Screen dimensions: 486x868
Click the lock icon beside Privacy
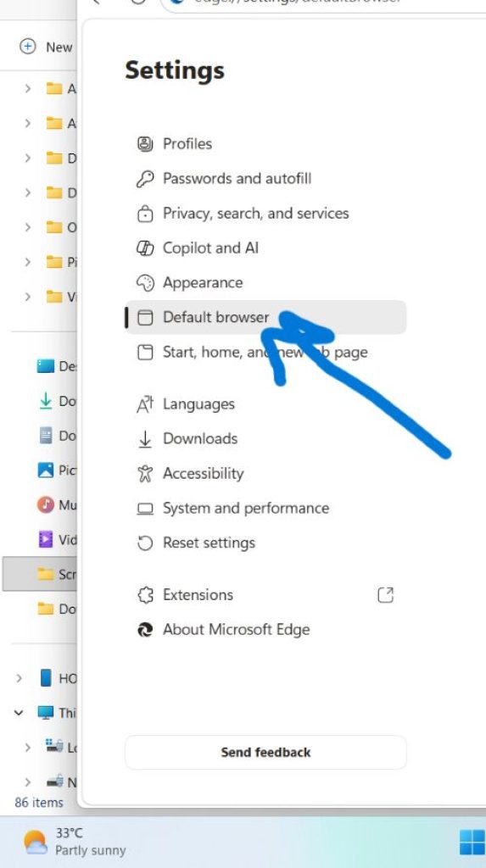[145, 214]
